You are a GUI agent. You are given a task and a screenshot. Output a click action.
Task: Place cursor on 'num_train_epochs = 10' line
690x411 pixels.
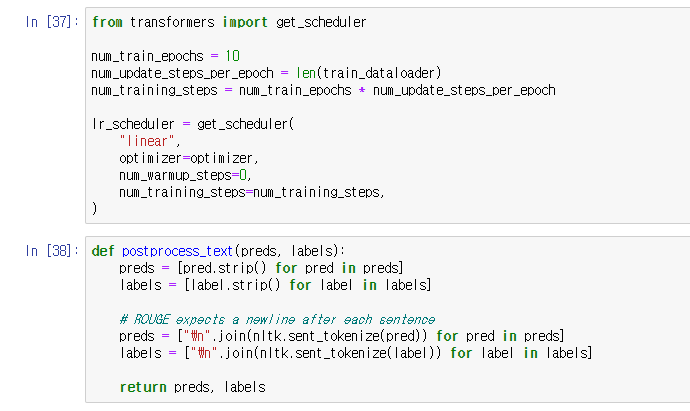click(x=165, y=56)
